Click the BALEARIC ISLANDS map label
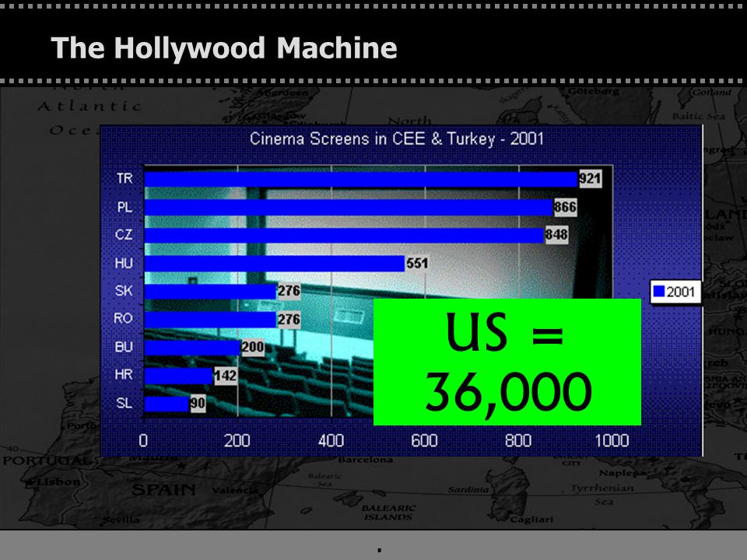 [389, 513]
